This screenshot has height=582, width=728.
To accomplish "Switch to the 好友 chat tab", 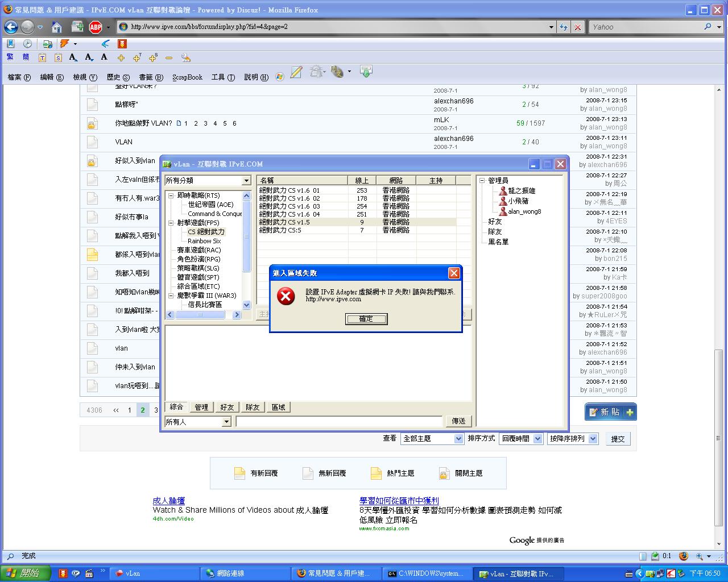I will pos(227,407).
